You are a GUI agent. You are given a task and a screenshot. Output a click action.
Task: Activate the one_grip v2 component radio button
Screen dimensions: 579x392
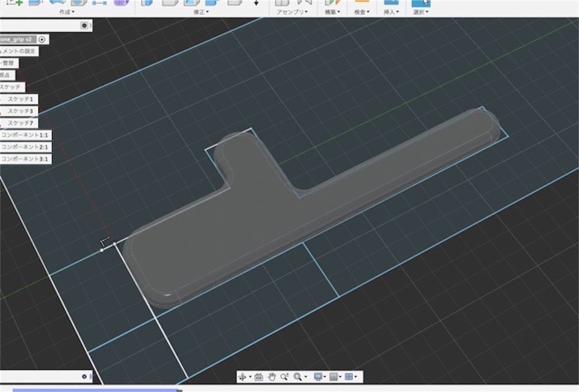(42, 39)
